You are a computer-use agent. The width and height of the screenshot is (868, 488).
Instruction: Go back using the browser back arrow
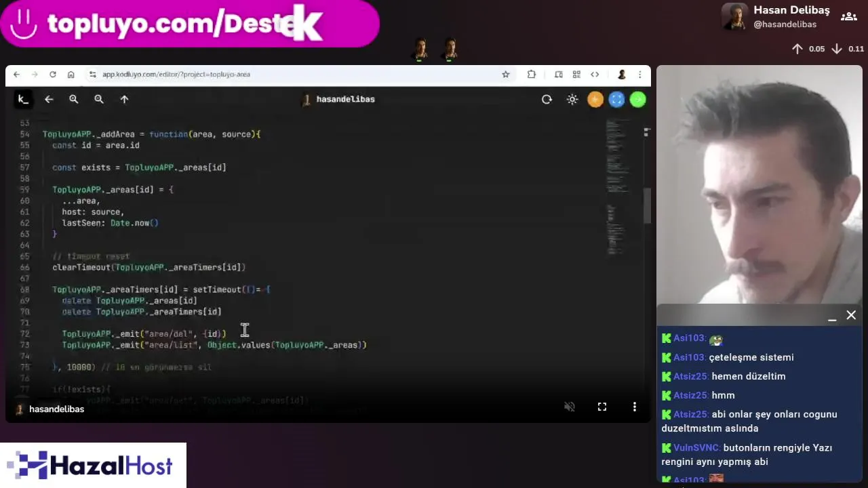click(17, 75)
